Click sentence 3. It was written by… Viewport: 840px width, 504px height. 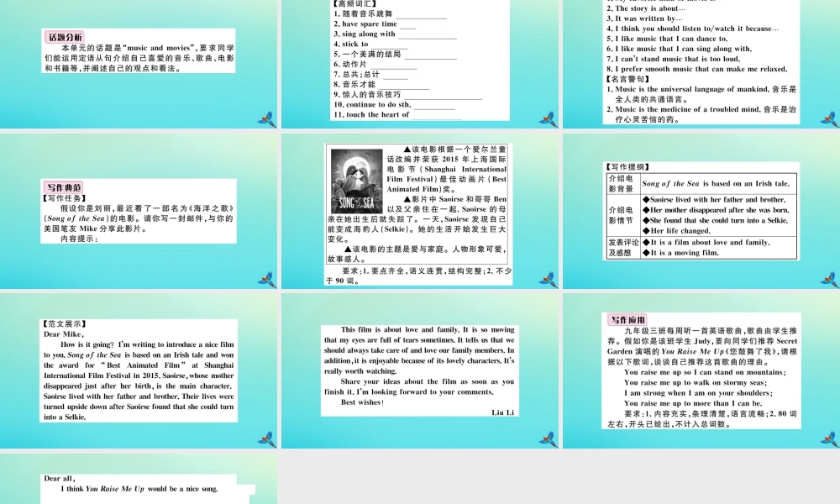(644, 18)
